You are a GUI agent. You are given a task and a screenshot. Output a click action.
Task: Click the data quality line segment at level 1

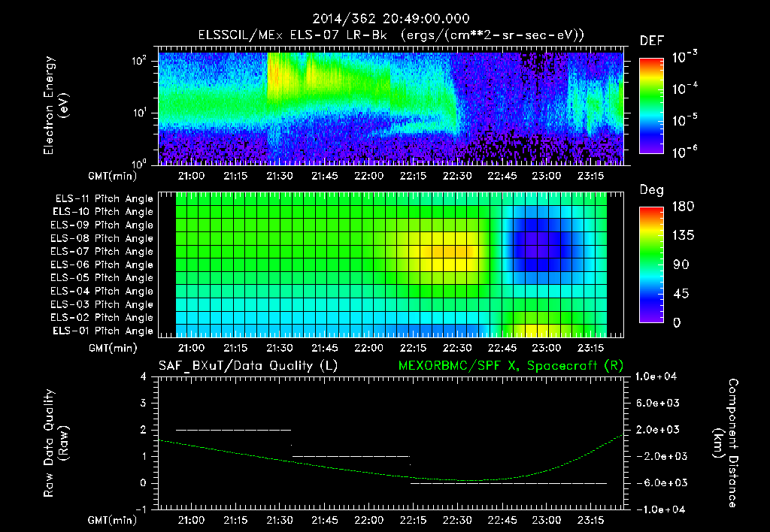(x=351, y=456)
